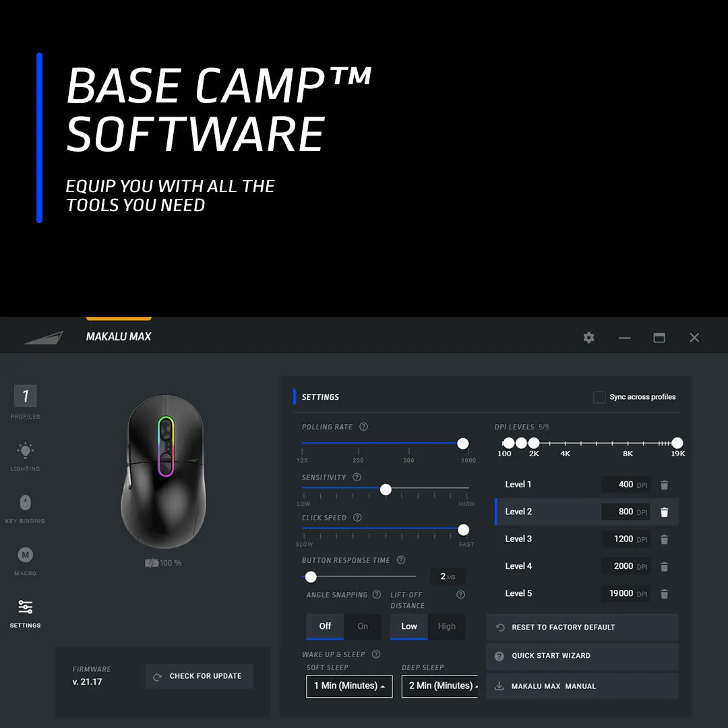
Task: Click Reset To Factory Default
Action: pyautogui.click(x=582, y=628)
